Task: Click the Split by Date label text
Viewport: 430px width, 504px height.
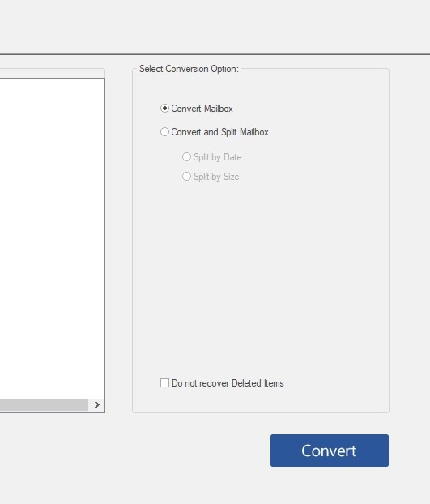Action: [217, 157]
